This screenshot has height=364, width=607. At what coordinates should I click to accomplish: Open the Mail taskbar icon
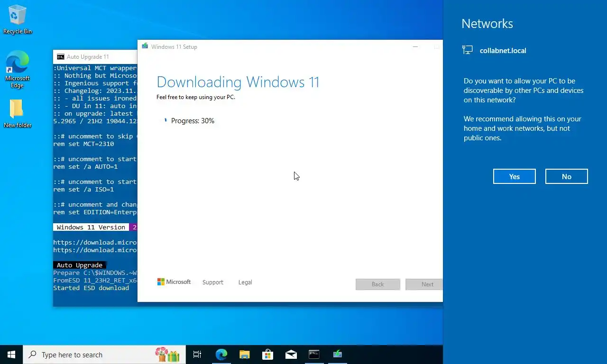click(x=291, y=355)
